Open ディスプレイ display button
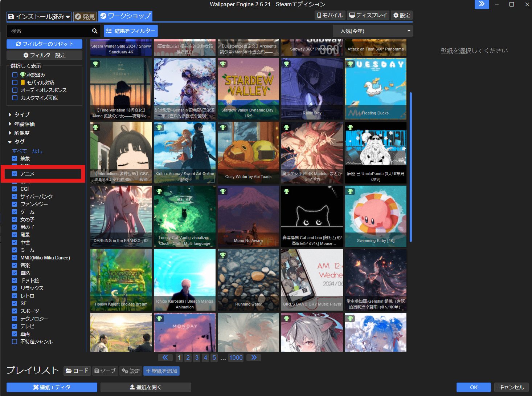The image size is (532, 396). click(x=368, y=15)
